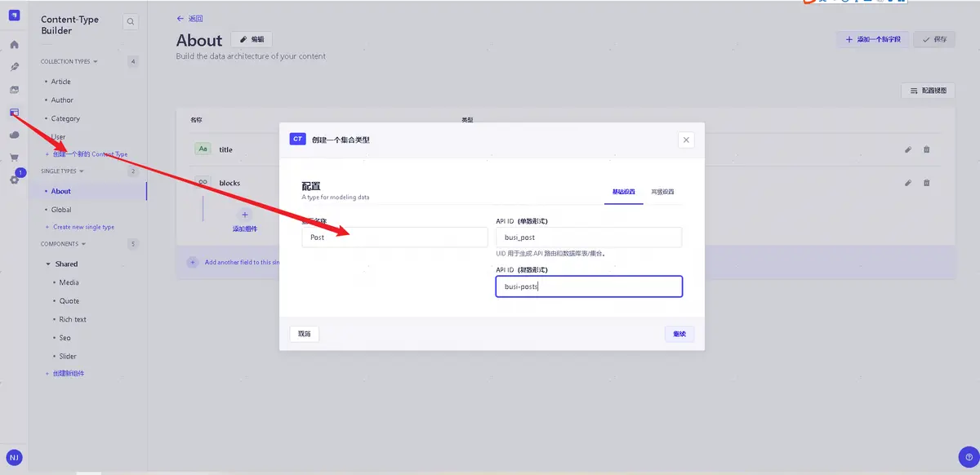Focus the singular API ID field busi_post

click(x=589, y=237)
